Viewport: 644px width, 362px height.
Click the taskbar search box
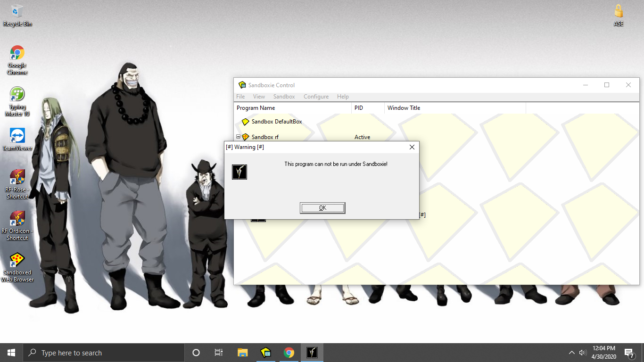[x=104, y=353]
